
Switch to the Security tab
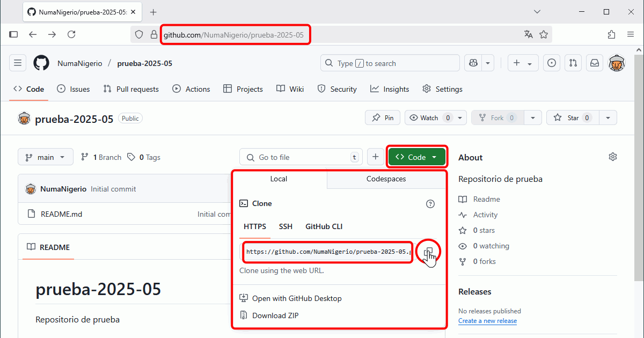pyautogui.click(x=337, y=89)
